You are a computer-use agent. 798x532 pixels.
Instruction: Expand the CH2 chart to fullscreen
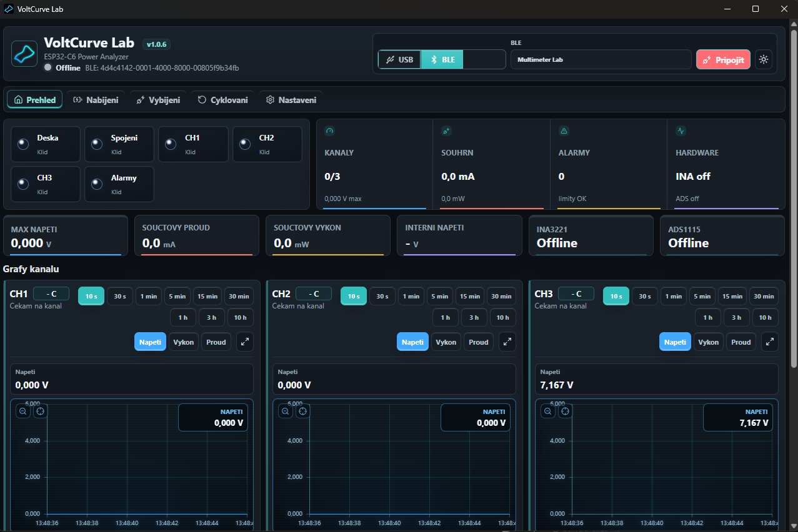(x=507, y=342)
